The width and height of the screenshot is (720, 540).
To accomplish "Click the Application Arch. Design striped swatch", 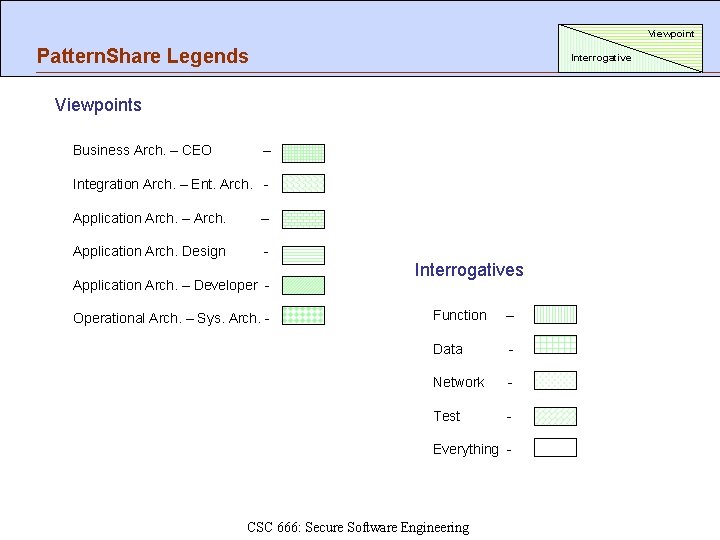I will coord(304,255).
